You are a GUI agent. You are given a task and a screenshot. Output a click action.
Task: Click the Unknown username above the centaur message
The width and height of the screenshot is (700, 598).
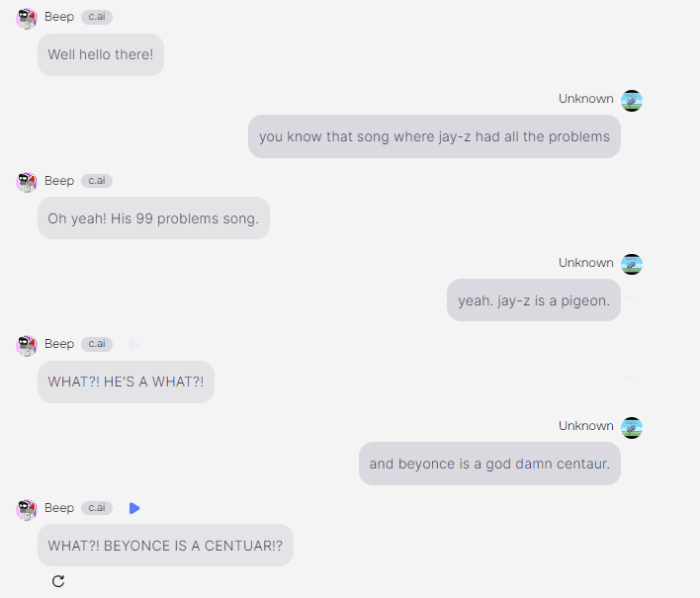point(586,426)
